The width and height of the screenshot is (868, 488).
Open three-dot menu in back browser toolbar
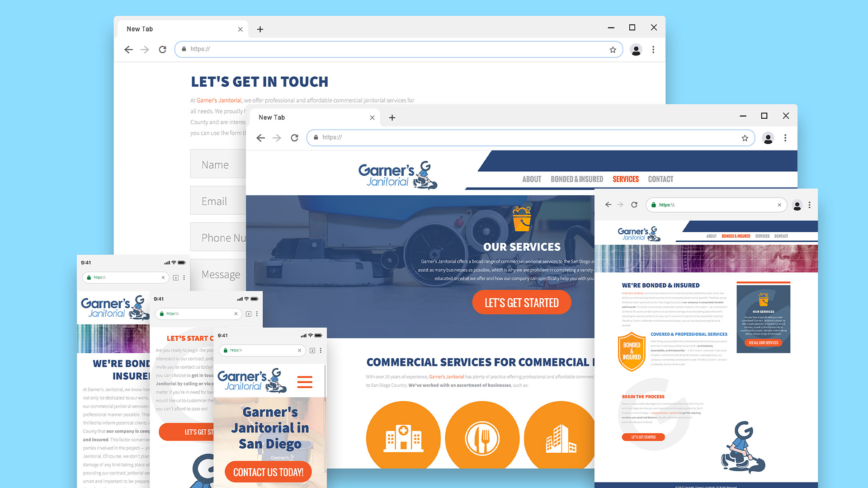tap(653, 50)
